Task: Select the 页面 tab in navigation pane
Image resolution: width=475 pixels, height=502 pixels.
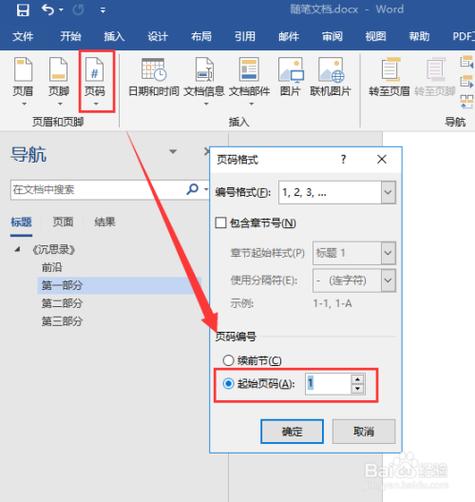Action: point(63,222)
